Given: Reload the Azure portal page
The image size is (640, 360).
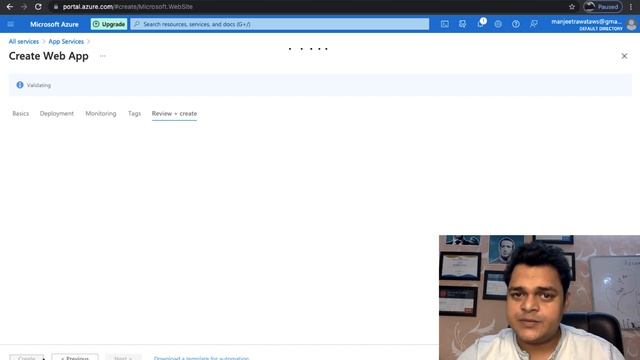Looking at the screenshot, I should click(x=38, y=7).
